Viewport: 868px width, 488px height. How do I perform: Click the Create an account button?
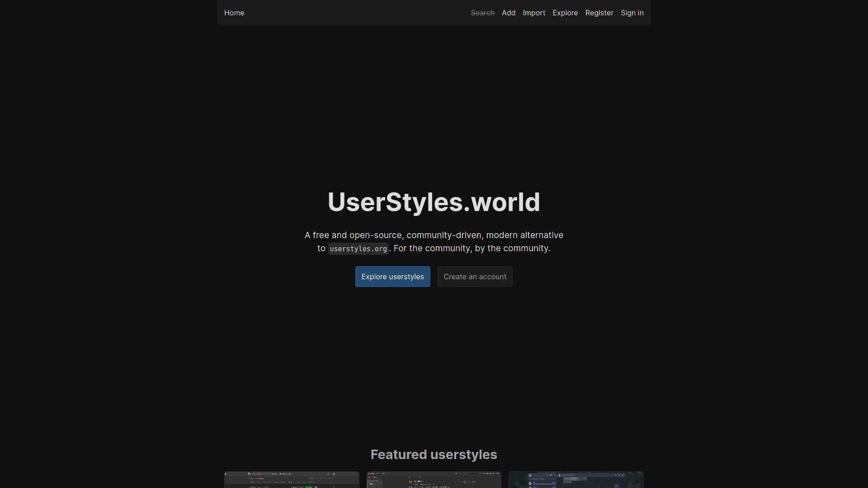click(475, 277)
